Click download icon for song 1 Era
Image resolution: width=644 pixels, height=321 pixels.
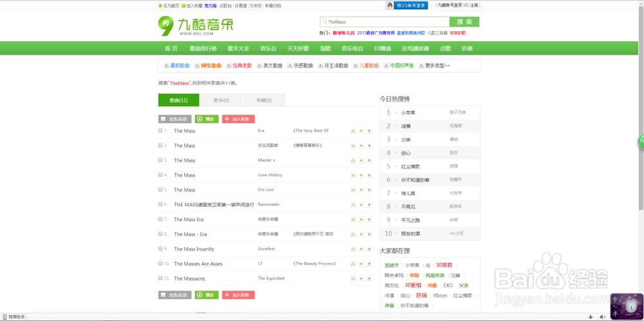(x=369, y=131)
